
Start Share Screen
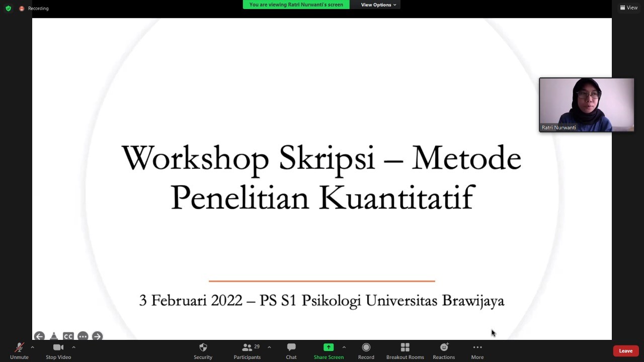pyautogui.click(x=329, y=351)
